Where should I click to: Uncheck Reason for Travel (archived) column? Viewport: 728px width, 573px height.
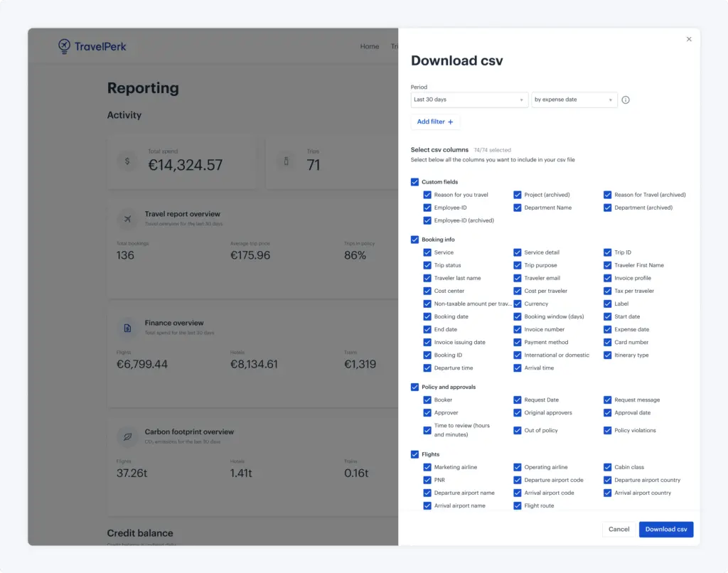[607, 195]
